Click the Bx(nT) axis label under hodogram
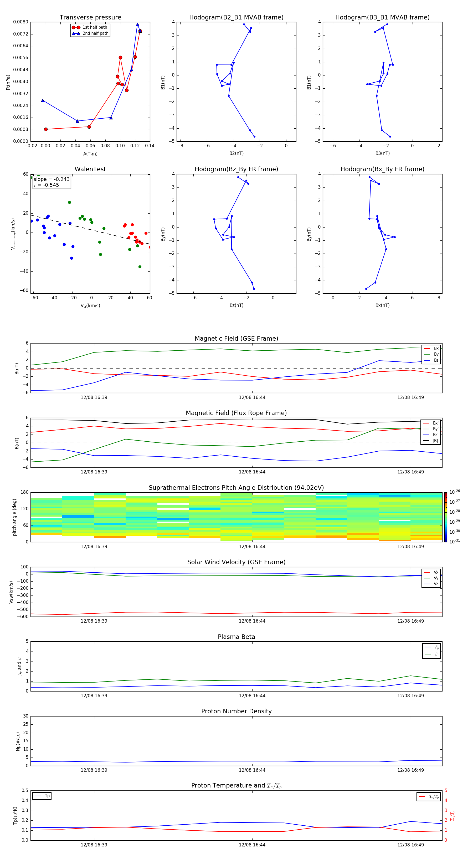Viewport: 473px width, 868px height. coord(382,305)
